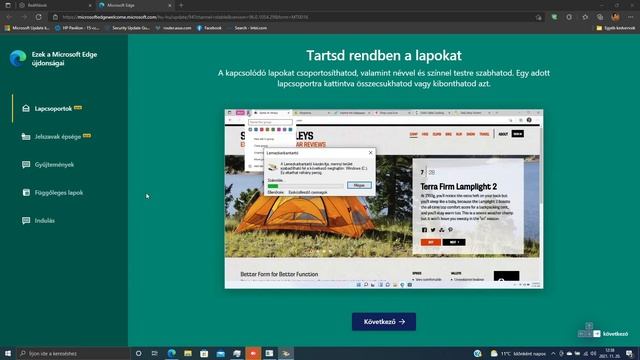Open the tab actions menu icon
The height and width of the screenshot is (360, 640).
click(x=7, y=5)
